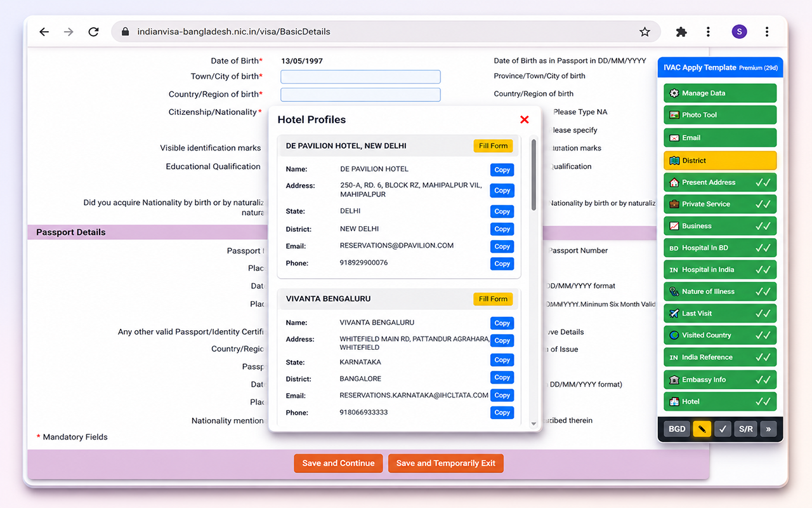Click Save and Continue
Viewport: 812px width, 508px height.
coord(338,463)
